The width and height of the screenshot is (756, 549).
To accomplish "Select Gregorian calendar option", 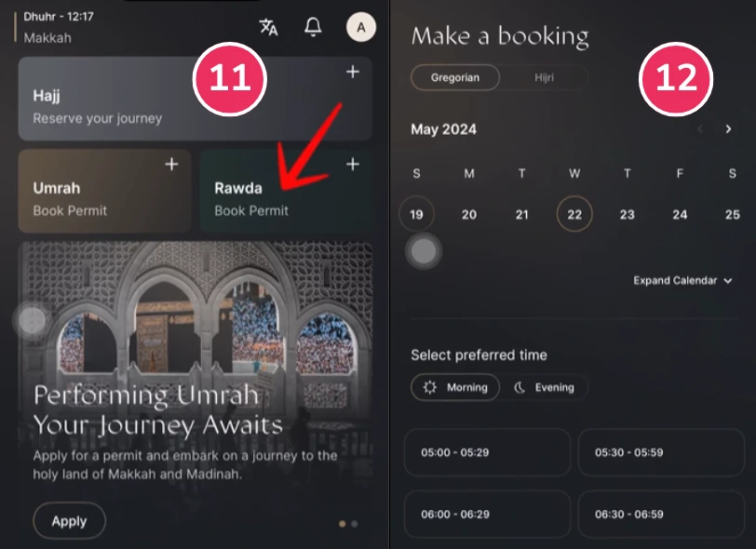I will [x=455, y=77].
